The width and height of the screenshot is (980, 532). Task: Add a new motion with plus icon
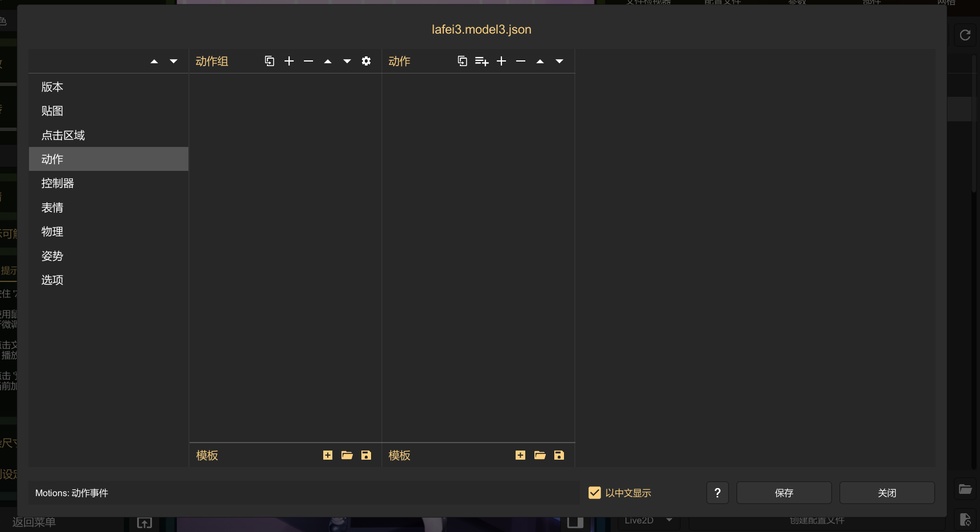[x=501, y=61]
